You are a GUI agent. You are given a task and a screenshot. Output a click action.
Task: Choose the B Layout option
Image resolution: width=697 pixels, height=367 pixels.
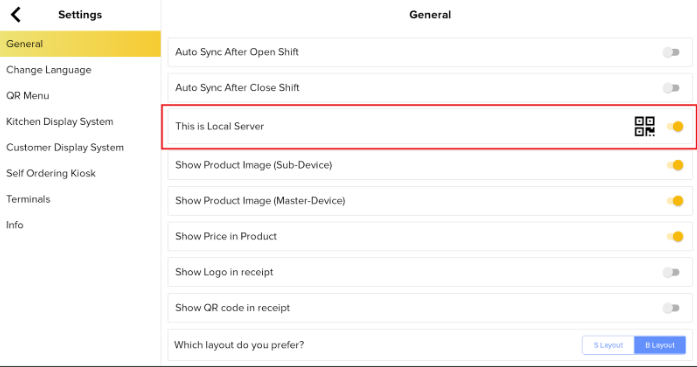(x=660, y=345)
